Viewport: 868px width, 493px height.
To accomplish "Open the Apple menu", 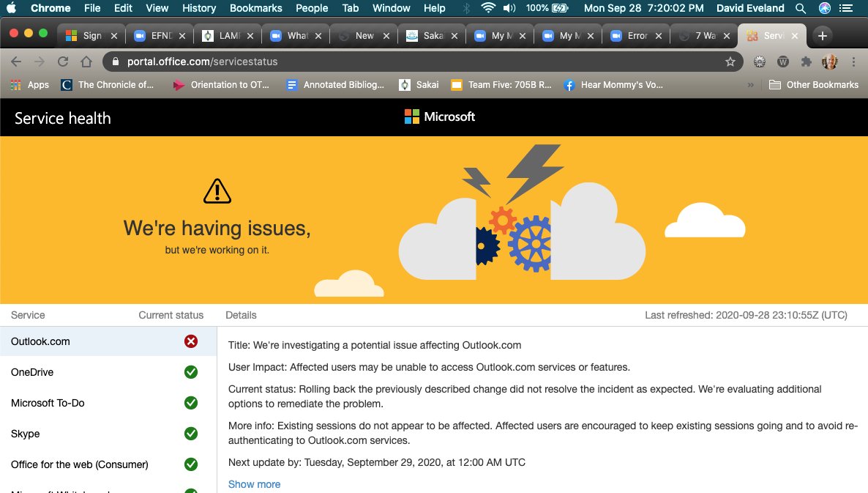I will click(11, 8).
